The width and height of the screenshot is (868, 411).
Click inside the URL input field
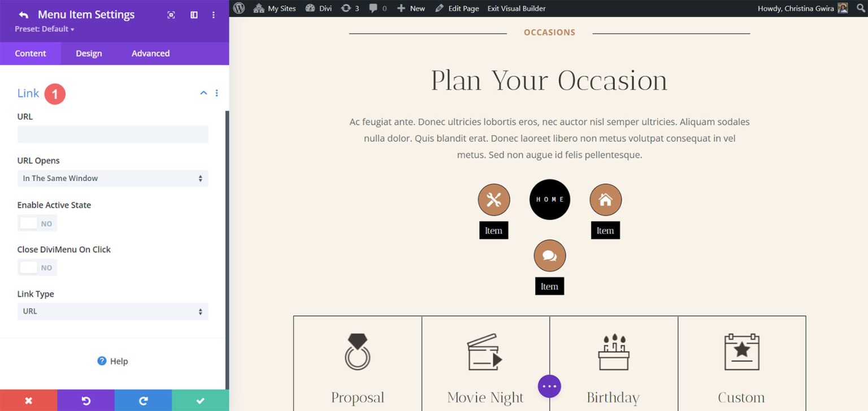coord(112,134)
